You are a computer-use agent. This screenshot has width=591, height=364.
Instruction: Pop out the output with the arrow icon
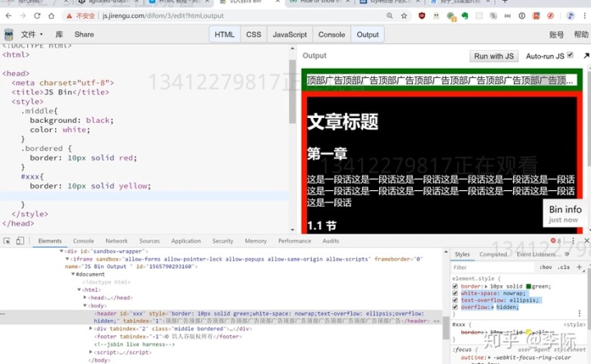coord(586,56)
